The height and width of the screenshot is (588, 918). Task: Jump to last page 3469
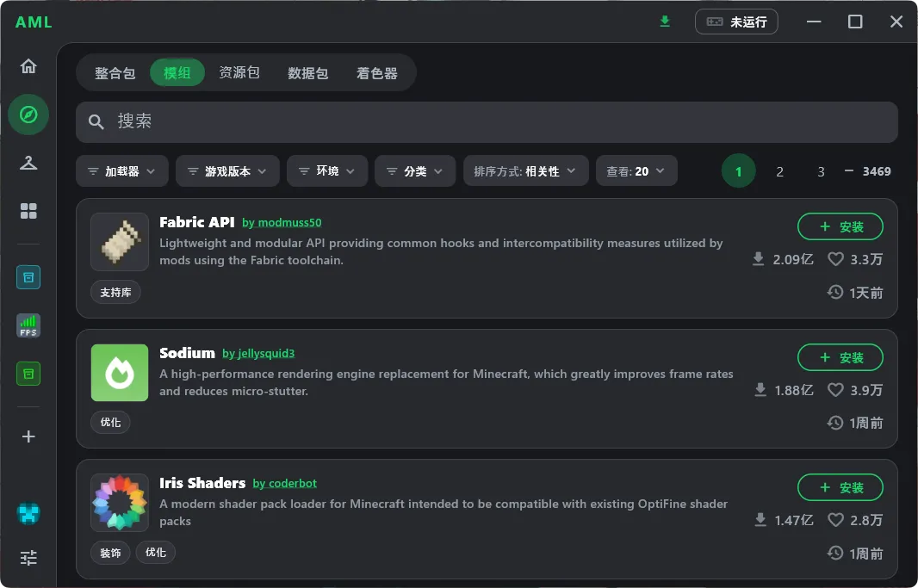click(x=877, y=171)
